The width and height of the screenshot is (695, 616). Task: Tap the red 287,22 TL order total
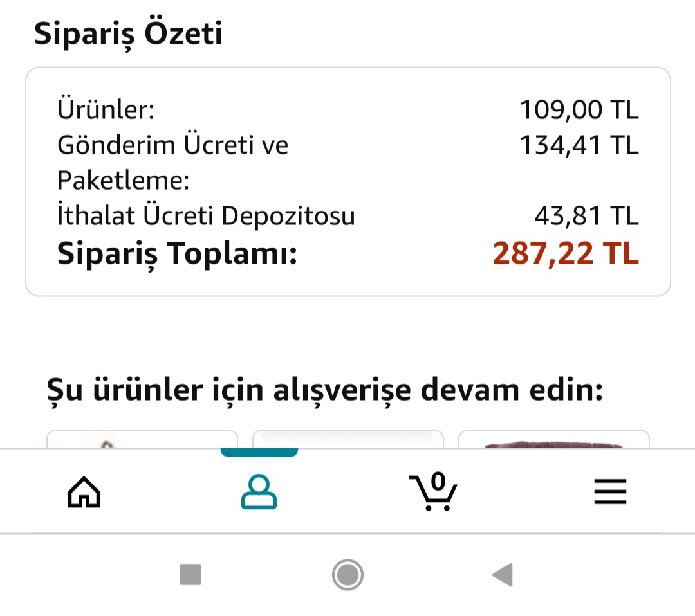[566, 254]
